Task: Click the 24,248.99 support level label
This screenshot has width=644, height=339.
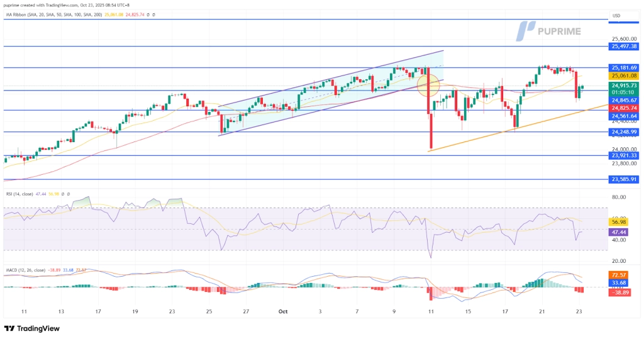Action: [623, 131]
